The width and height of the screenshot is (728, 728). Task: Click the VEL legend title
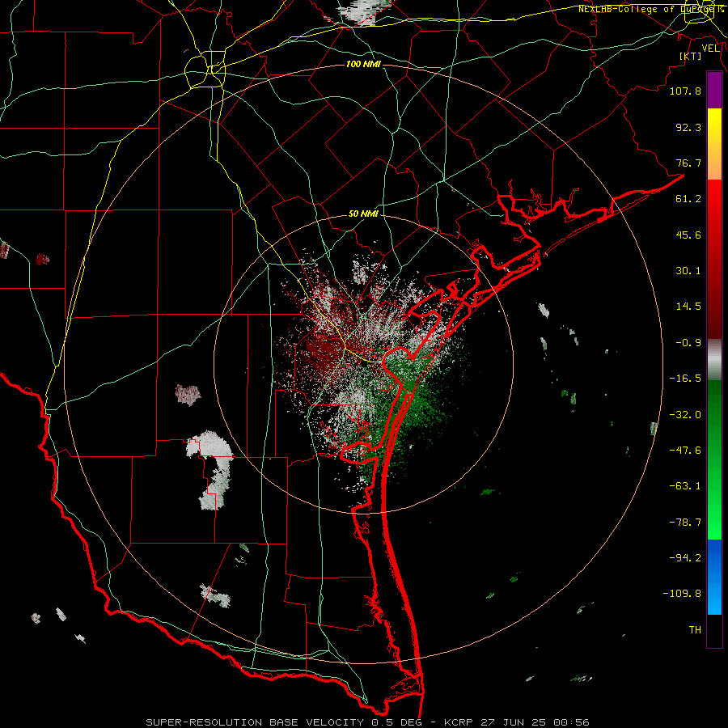(x=711, y=49)
